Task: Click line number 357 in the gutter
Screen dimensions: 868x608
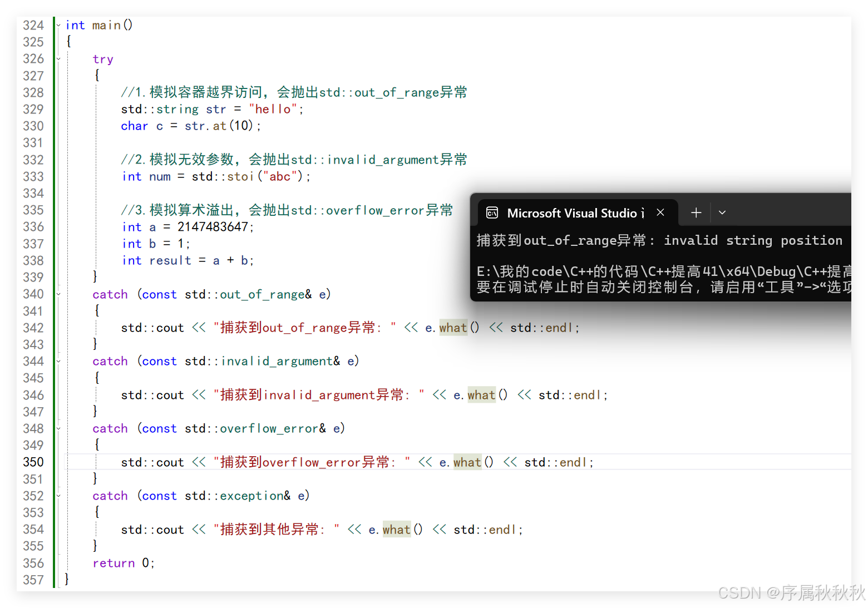Action: click(x=33, y=580)
